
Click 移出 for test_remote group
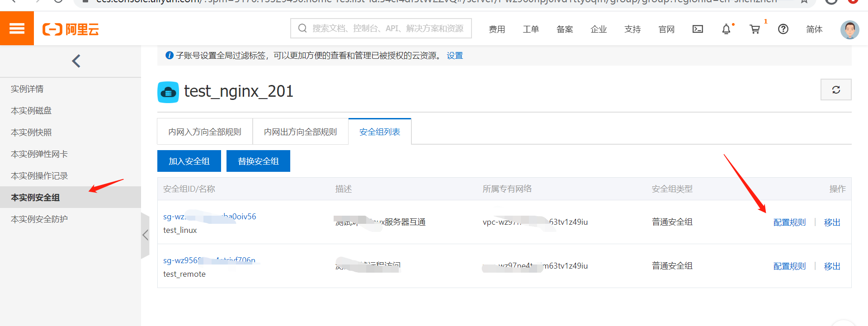tap(832, 266)
